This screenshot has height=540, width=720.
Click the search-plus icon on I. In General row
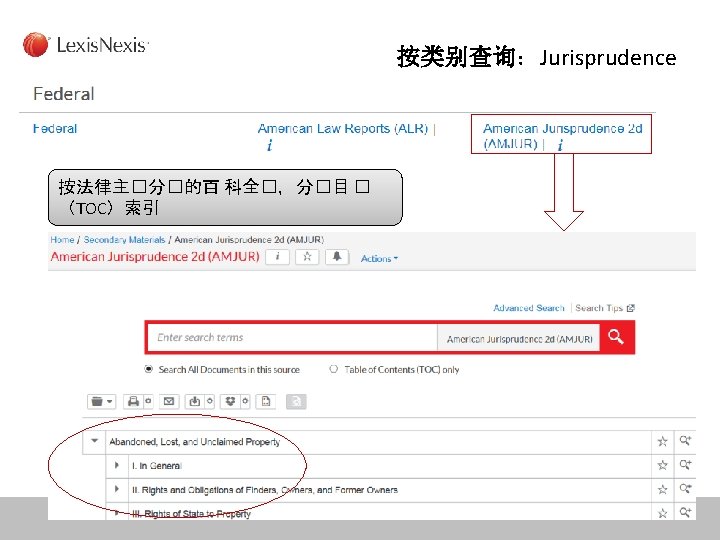(685, 465)
